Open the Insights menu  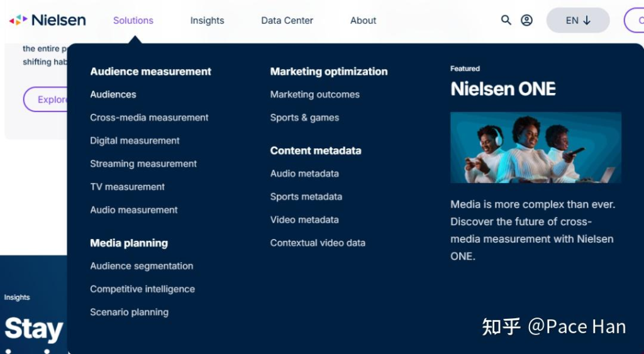coord(207,21)
